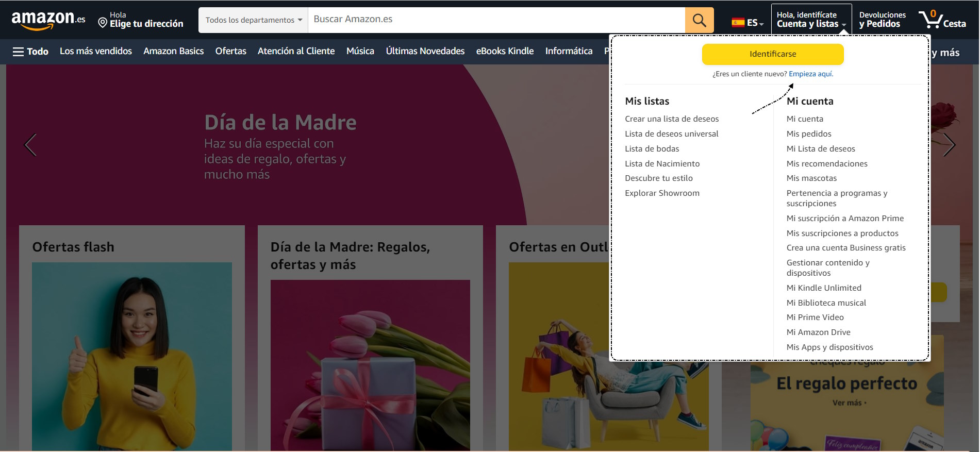The width and height of the screenshot is (980, 452).
Task: Click the Ofertas flash product image
Action: [132, 357]
